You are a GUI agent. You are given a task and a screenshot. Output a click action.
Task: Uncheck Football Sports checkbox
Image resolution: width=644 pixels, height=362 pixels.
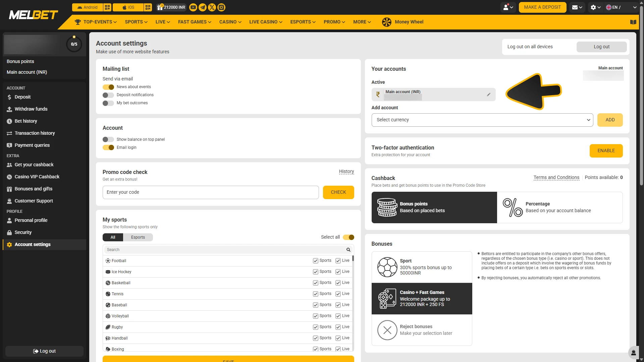point(315,261)
